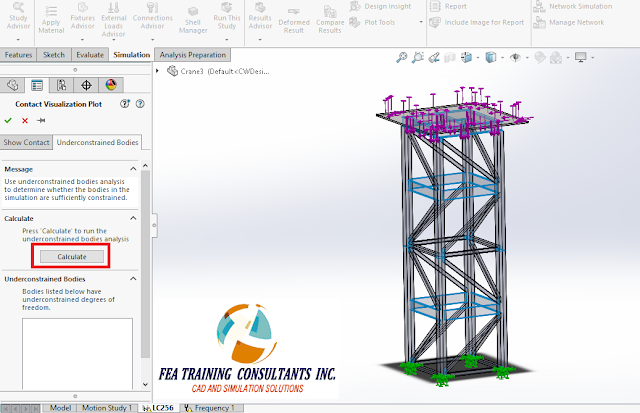The height and width of the screenshot is (413, 640).
Task: Switch to the Frequency 1 study tab
Action: click(x=211, y=408)
